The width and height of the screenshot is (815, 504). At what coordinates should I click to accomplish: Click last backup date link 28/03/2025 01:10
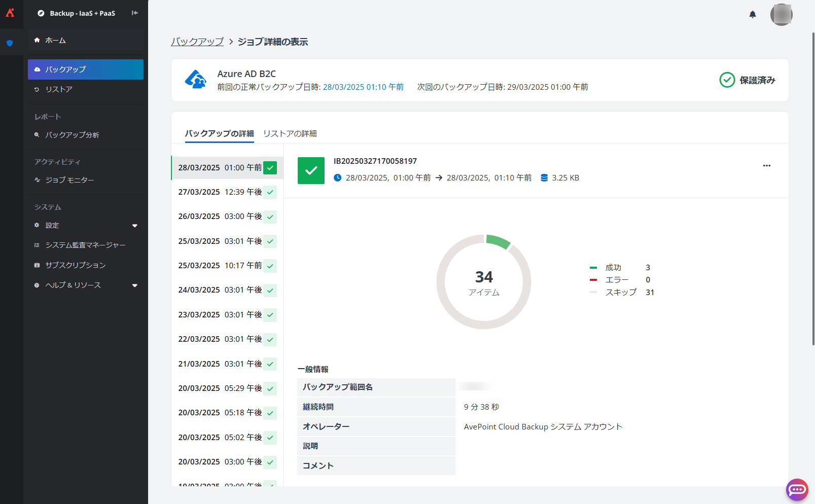[363, 87]
